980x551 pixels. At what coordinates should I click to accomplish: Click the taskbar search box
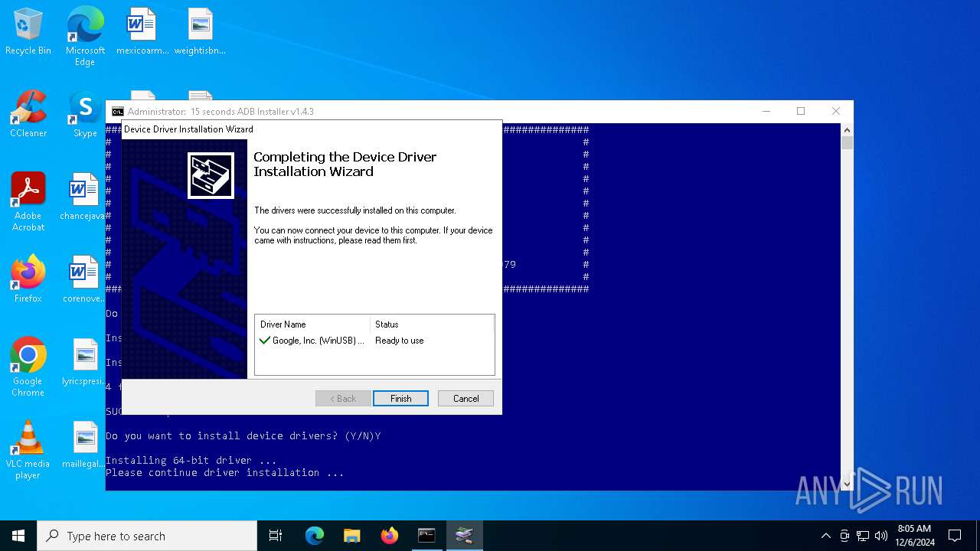point(147,536)
